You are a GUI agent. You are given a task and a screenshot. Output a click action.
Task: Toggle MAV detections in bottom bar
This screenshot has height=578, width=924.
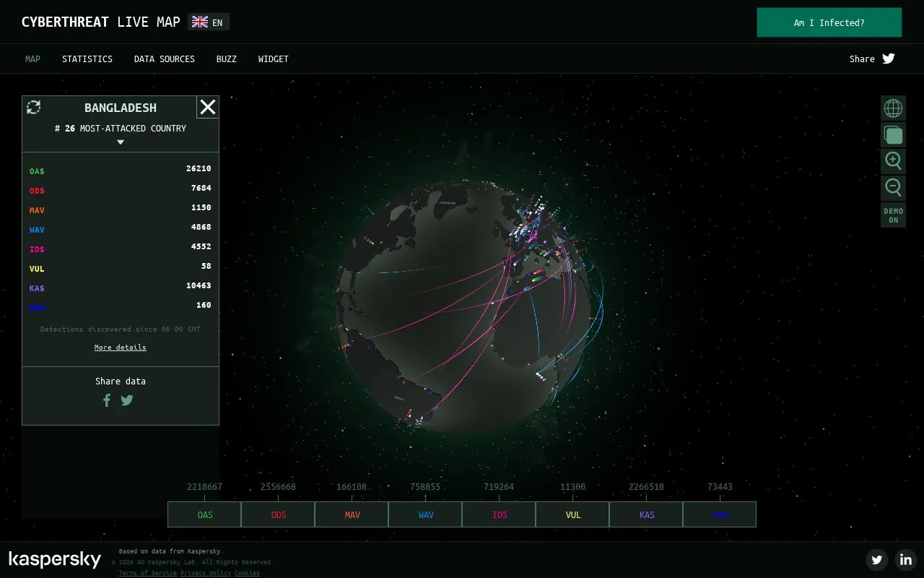(x=352, y=514)
